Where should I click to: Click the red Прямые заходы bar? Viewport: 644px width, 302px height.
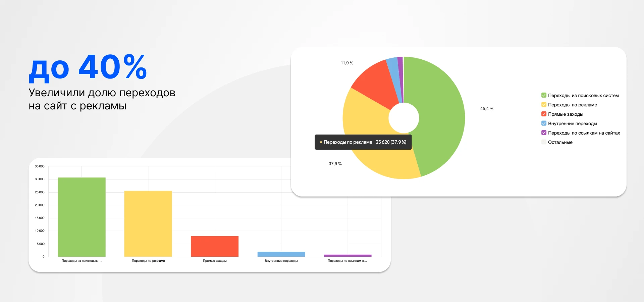215,246
